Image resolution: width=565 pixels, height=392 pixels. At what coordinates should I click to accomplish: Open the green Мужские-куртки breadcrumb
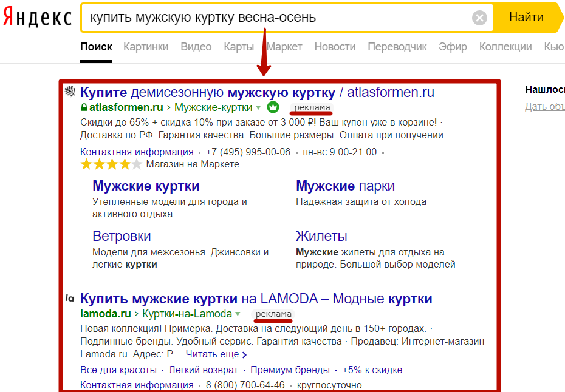[213, 107]
